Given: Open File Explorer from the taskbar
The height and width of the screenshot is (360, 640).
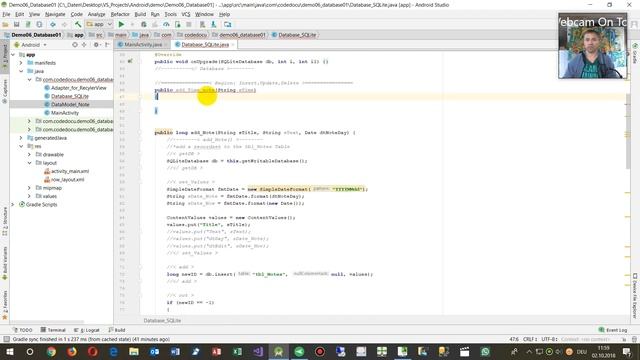Looking at the screenshot, I should click(134, 351).
